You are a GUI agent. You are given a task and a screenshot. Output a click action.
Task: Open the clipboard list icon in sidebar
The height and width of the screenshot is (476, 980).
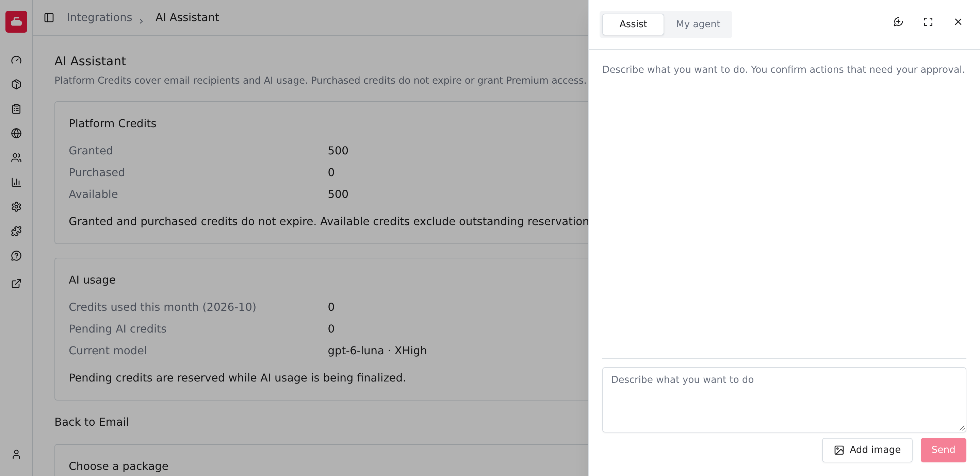pyautogui.click(x=16, y=109)
